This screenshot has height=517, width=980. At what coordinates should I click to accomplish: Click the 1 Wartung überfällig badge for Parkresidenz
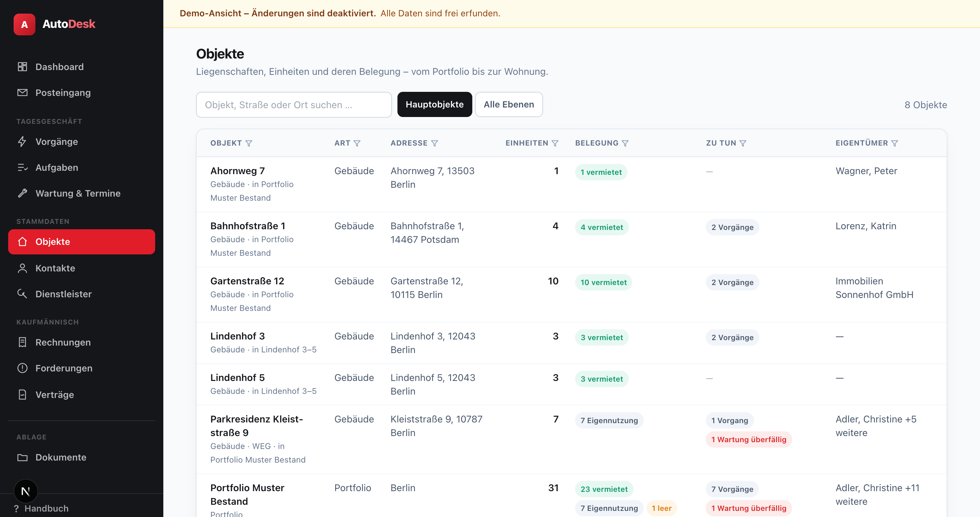coord(748,439)
